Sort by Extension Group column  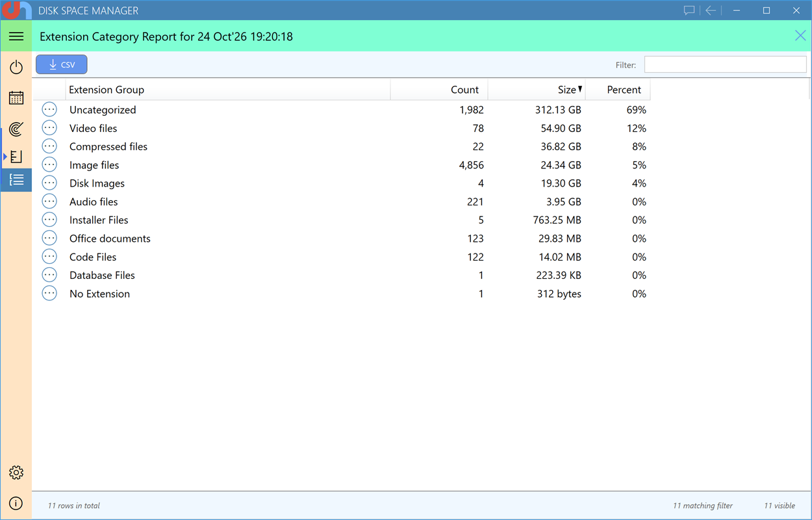228,90
